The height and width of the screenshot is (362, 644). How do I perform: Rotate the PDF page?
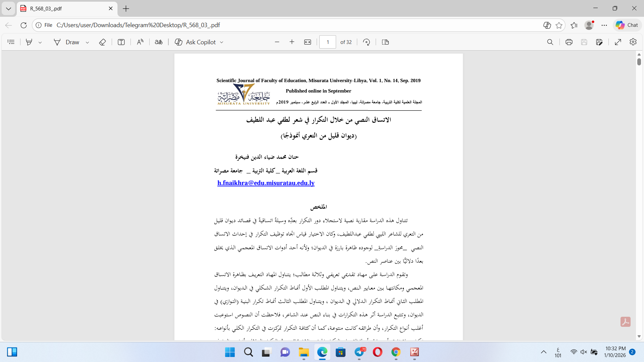(367, 42)
